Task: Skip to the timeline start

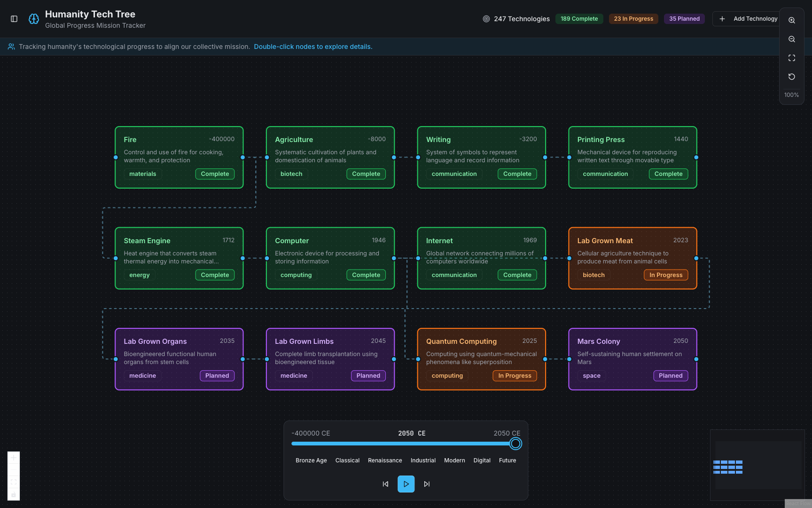Action: click(385, 484)
